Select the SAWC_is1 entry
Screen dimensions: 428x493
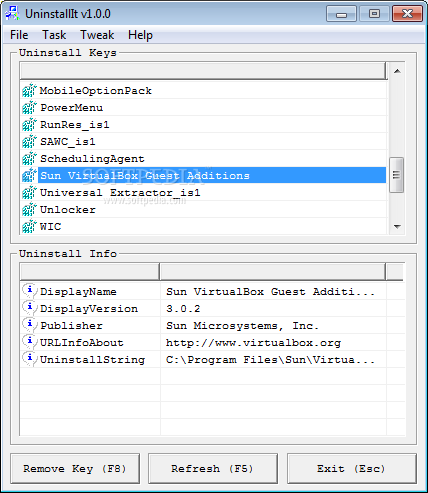coord(68,142)
